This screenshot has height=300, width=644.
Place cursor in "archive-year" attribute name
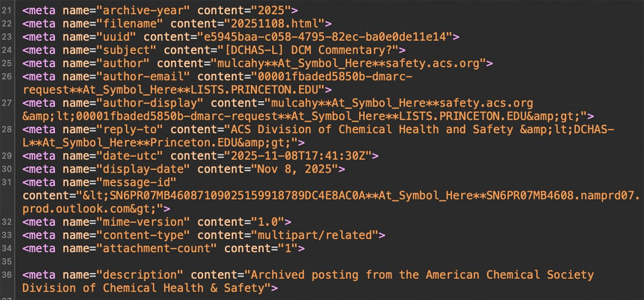(x=143, y=11)
